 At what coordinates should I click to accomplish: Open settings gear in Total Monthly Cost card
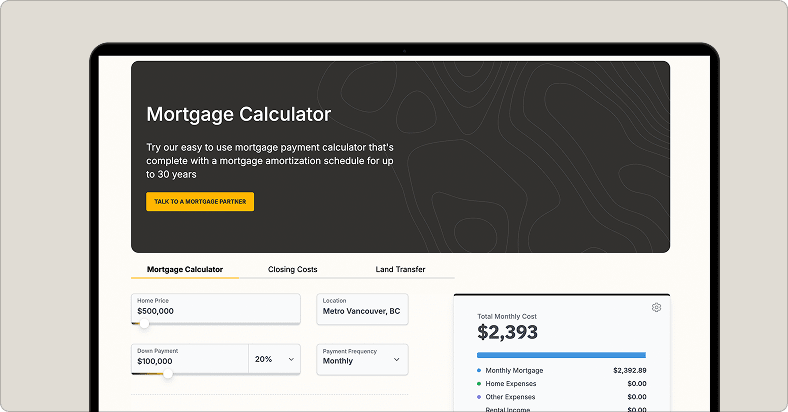coord(656,307)
